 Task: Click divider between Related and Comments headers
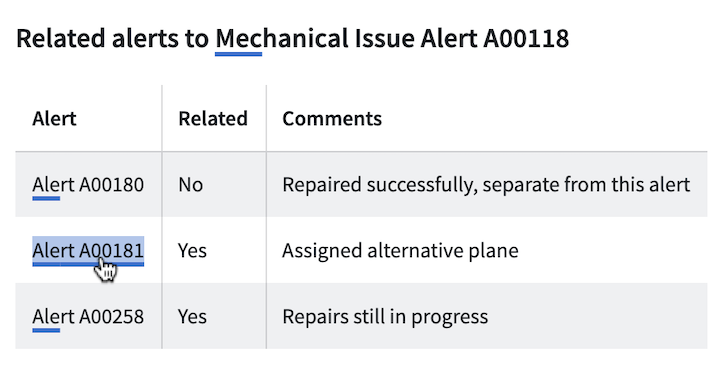[x=266, y=118]
